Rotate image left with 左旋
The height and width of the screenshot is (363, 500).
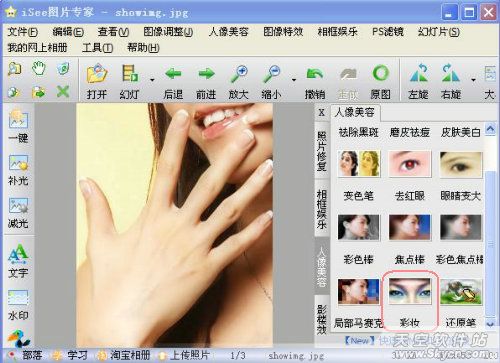point(419,73)
